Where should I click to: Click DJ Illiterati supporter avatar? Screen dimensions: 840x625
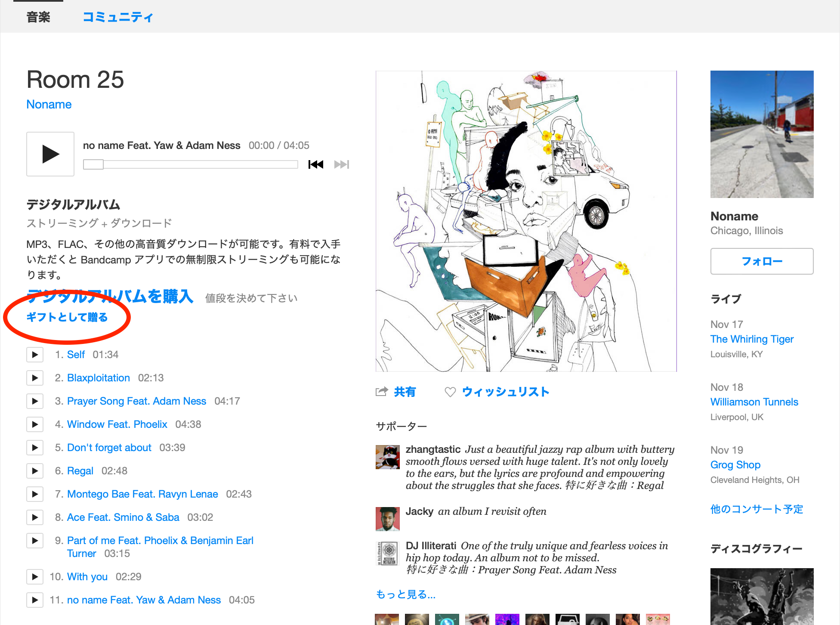[388, 554]
